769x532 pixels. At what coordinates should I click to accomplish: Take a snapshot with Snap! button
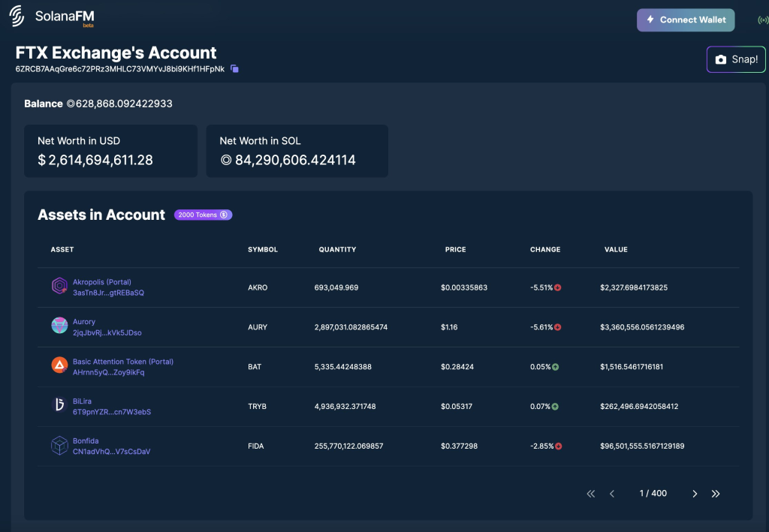(736, 59)
